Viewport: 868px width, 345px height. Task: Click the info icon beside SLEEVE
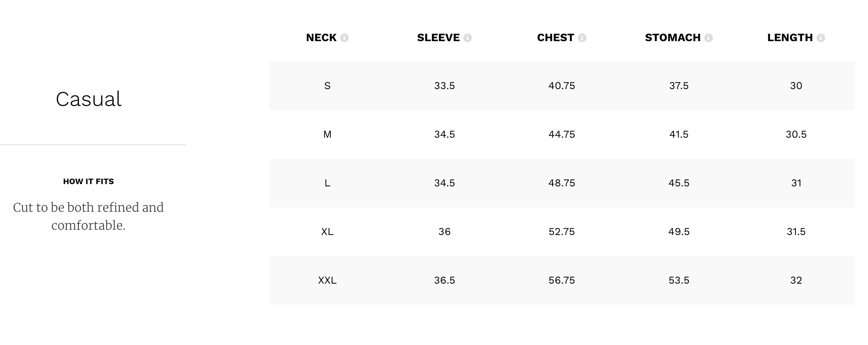(467, 38)
